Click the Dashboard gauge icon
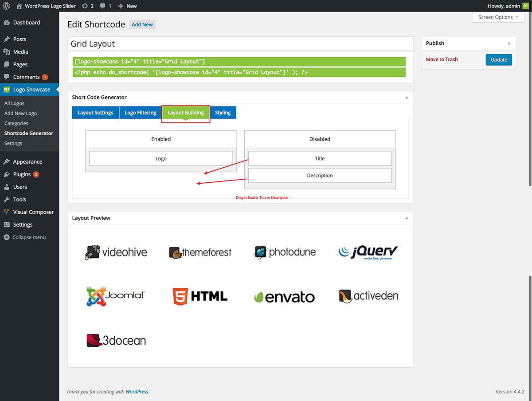 [7, 23]
